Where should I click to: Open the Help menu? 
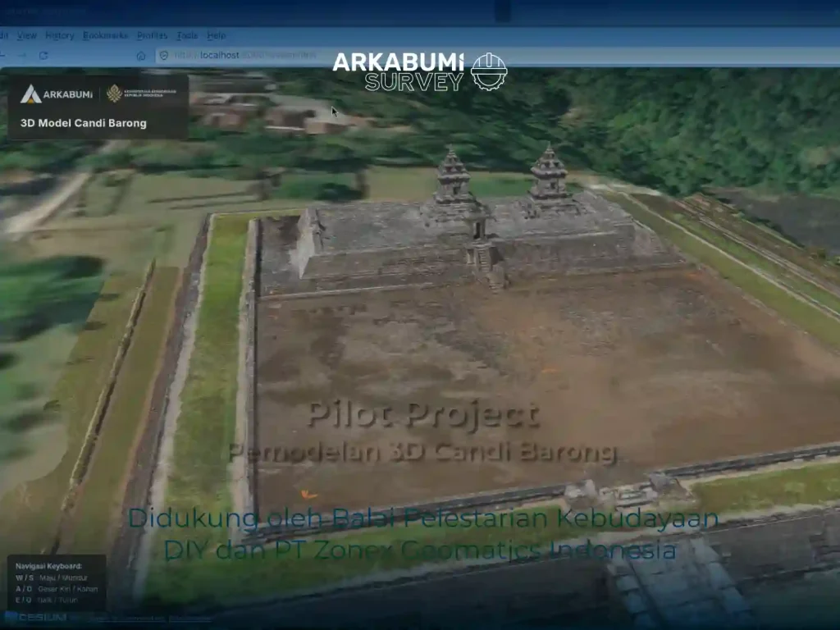[x=216, y=35]
